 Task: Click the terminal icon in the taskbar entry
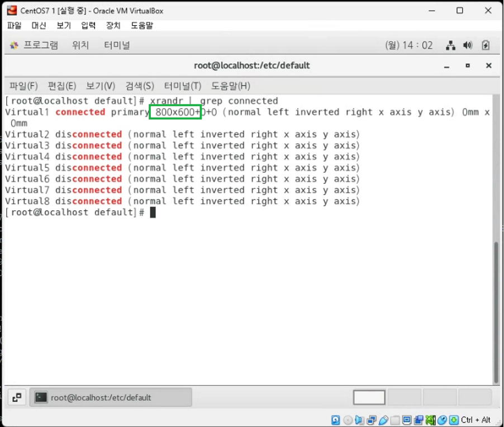[x=41, y=397]
